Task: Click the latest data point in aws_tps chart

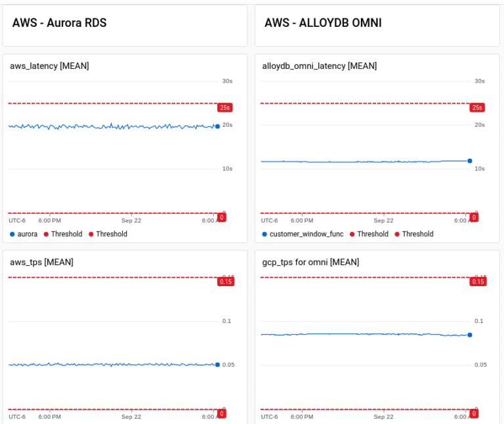Action: coord(218,364)
